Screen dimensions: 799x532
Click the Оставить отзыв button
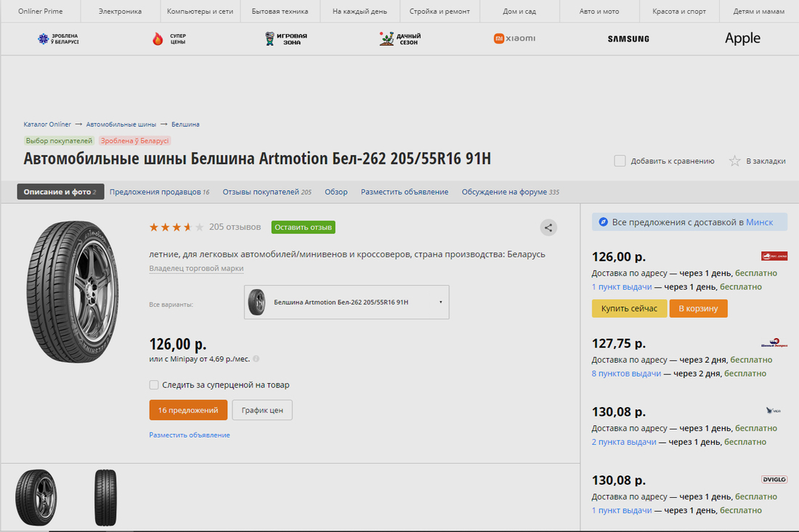303,227
